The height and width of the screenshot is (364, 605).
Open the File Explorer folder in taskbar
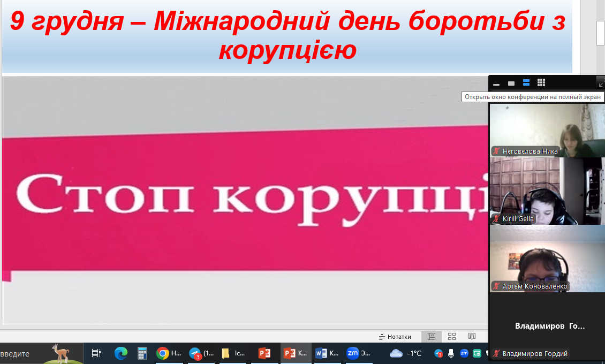pyautogui.click(x=233, y=353)
